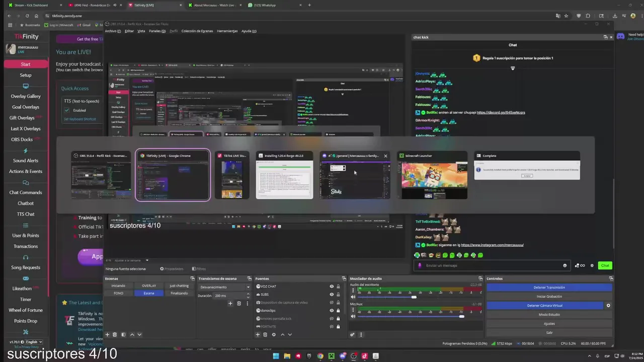Open Overlay Gallery in TikFinity sidebar
Screen dimensions: 644x362
(x=26, y=96)
